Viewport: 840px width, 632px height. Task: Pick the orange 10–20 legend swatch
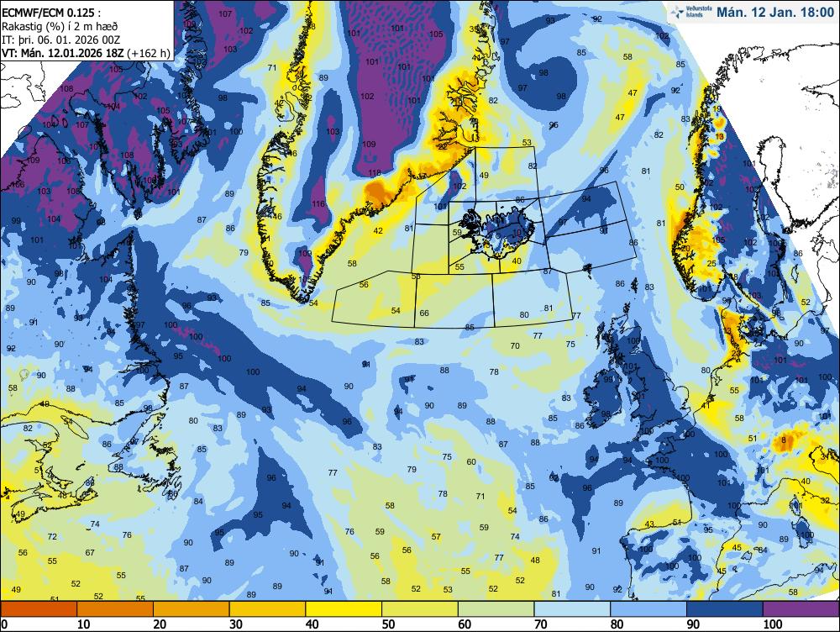pos(115,609)
